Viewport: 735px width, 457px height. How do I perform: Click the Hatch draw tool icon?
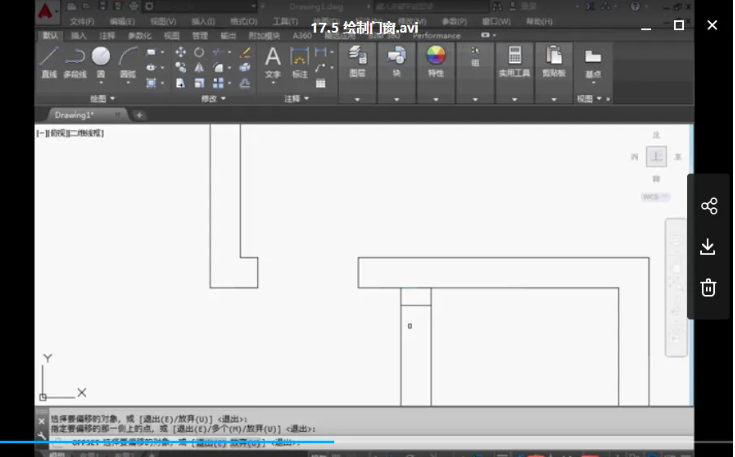click(x=151, y=83)
